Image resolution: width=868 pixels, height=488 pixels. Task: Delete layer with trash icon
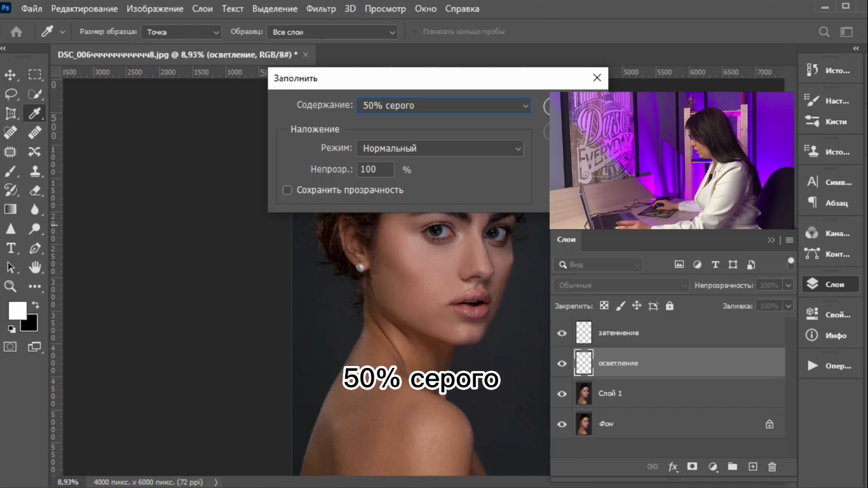pos(773,466)
